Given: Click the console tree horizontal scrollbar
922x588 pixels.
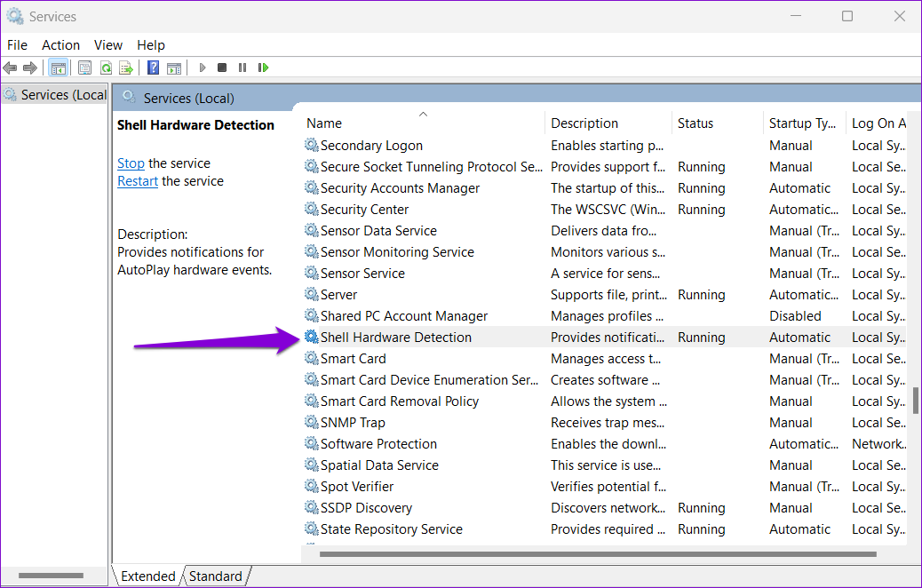Looking at the screenshot, I should (51, 575).
